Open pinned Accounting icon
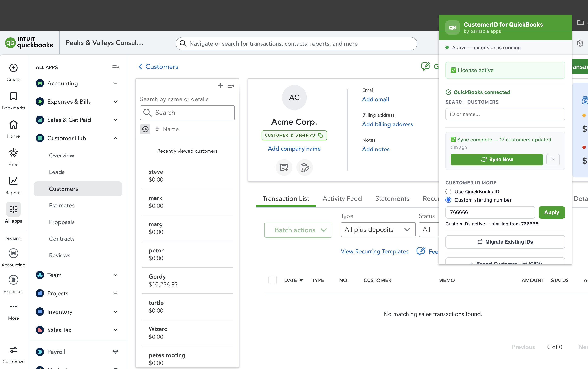This screenshot has width=588, height=369. click(14, 253)
